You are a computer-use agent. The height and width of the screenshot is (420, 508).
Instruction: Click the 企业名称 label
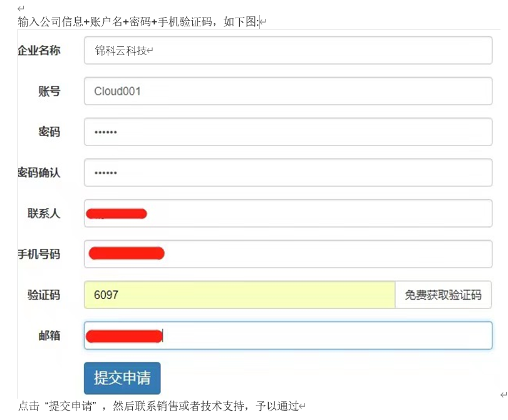click(39, 51)
